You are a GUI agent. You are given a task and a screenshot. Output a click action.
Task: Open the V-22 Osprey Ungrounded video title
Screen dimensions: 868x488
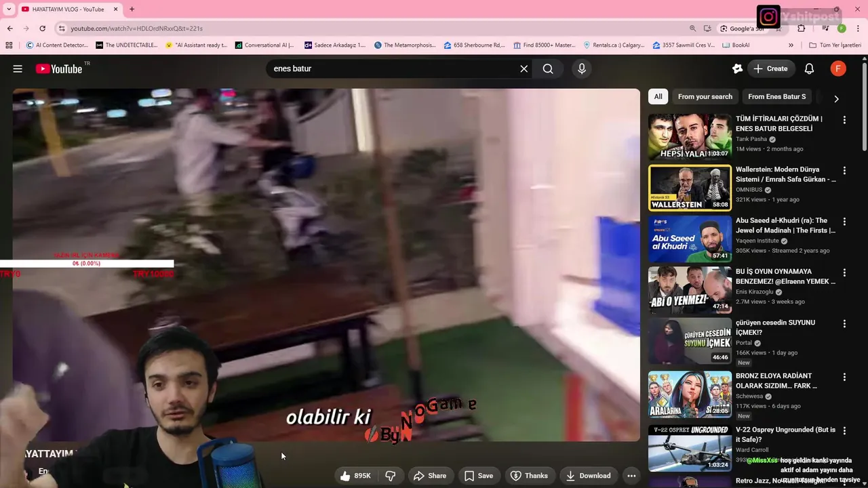coord(785,434)
